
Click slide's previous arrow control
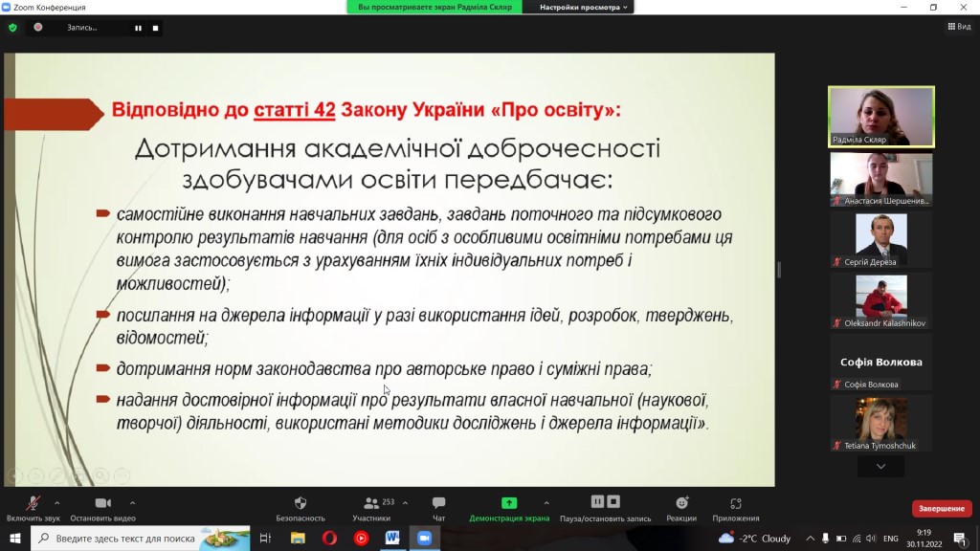click(x=15, y=476)
